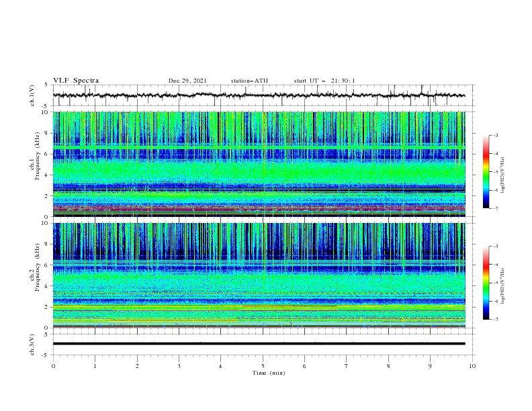The image size is (532, 411).
Task: Click the "7" tick on the time axis
Action: click(346, 366)
